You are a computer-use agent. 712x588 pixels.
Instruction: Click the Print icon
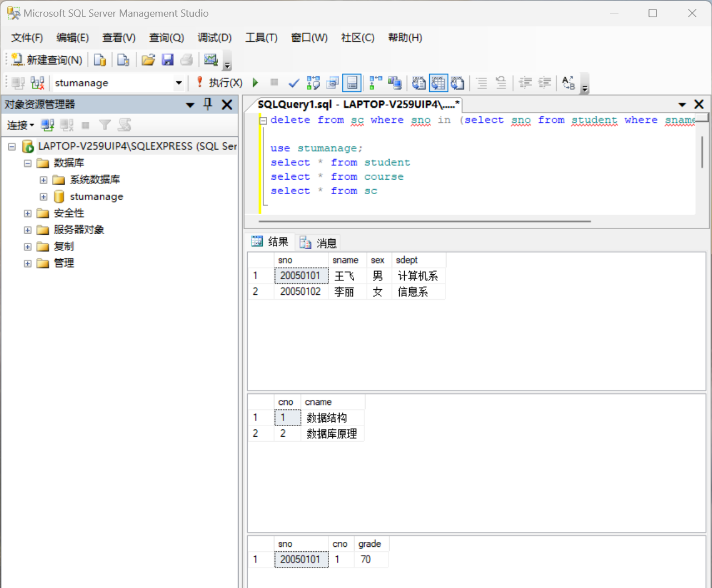187,60
